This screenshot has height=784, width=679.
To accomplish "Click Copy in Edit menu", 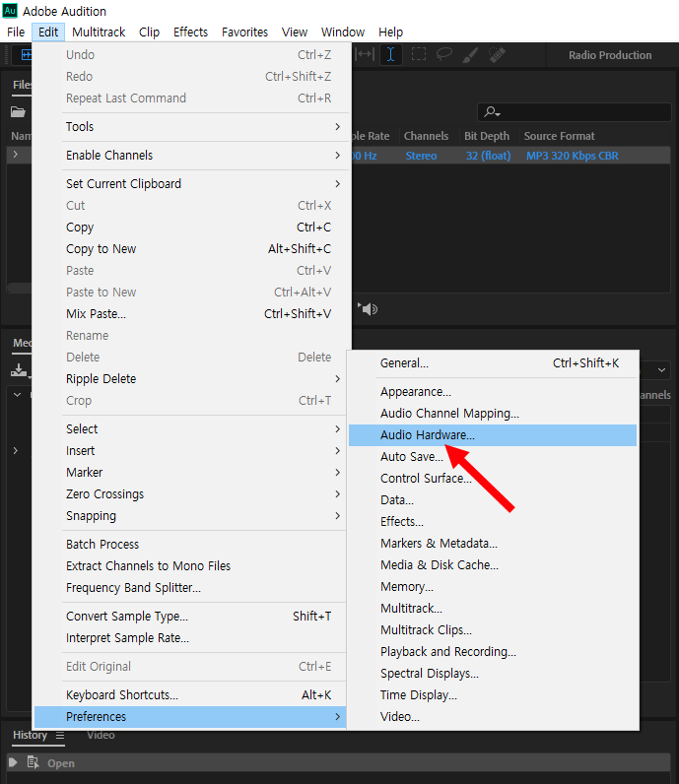I will pos(204,227).
